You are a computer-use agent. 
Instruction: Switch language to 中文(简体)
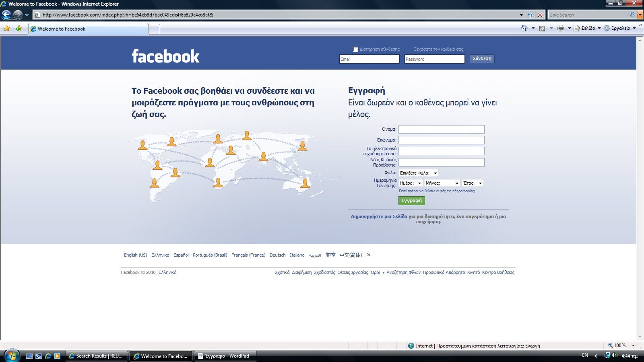tap(351, 255)
